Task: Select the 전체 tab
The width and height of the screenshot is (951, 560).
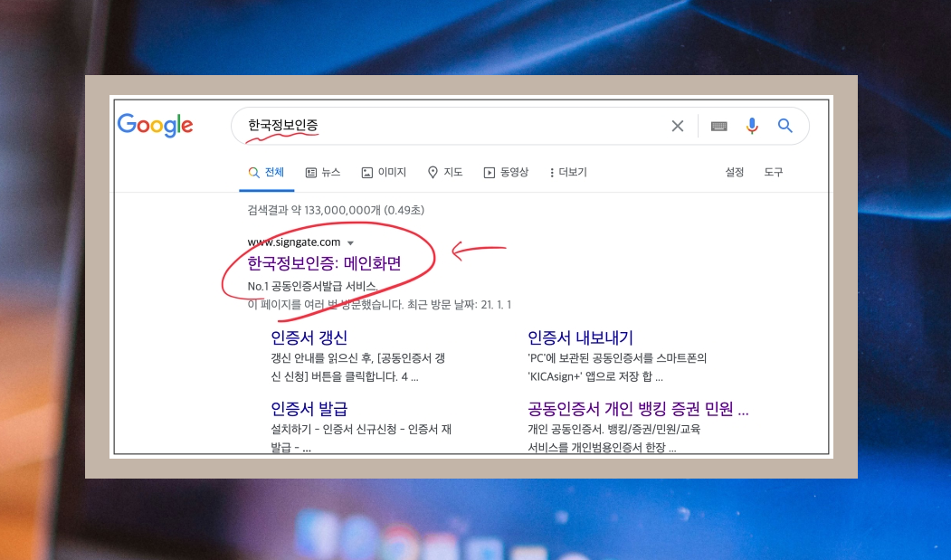Action: coord(267,172)
